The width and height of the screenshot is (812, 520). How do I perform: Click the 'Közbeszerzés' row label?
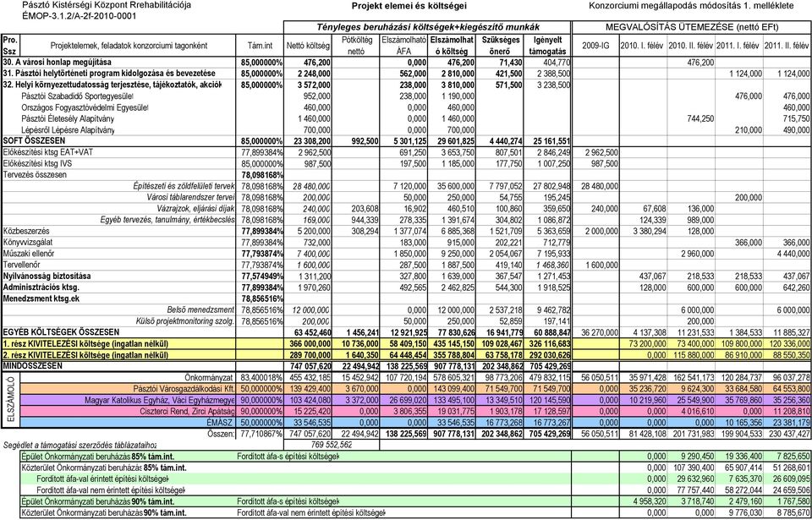[26, 231]
